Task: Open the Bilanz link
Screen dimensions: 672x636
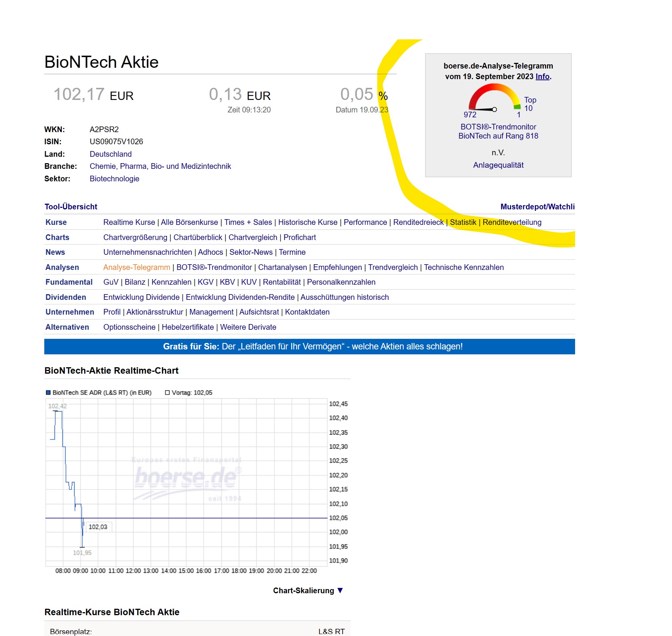Action: [135, 282]
